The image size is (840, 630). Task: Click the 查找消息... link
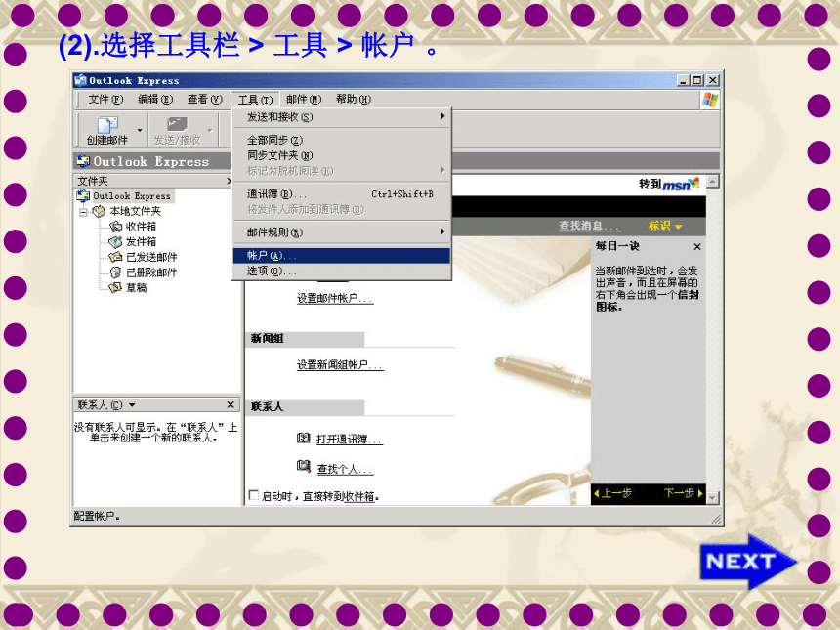[x=589, y=226]
